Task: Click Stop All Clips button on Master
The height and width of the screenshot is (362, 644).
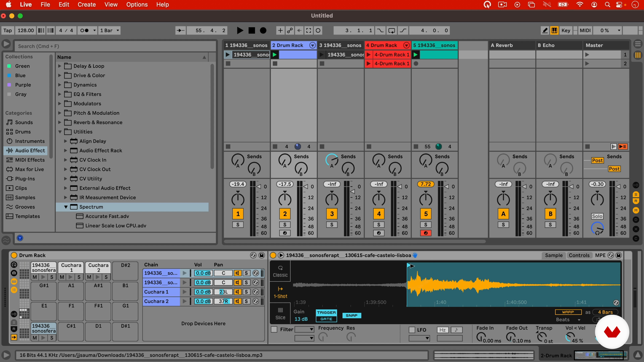Action: pyautogui.click(x=587, y=147)
